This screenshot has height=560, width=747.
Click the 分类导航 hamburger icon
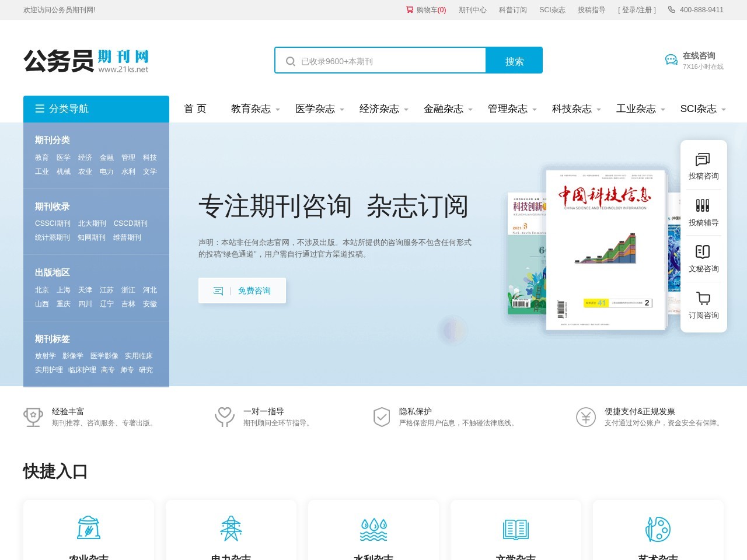point(40,108)
